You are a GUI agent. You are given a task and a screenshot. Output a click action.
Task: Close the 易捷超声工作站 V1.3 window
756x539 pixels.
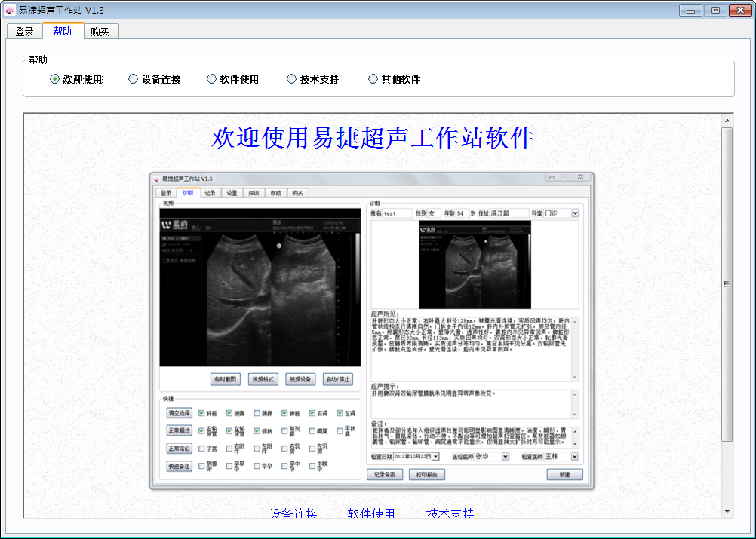click(x=740, y=10)
